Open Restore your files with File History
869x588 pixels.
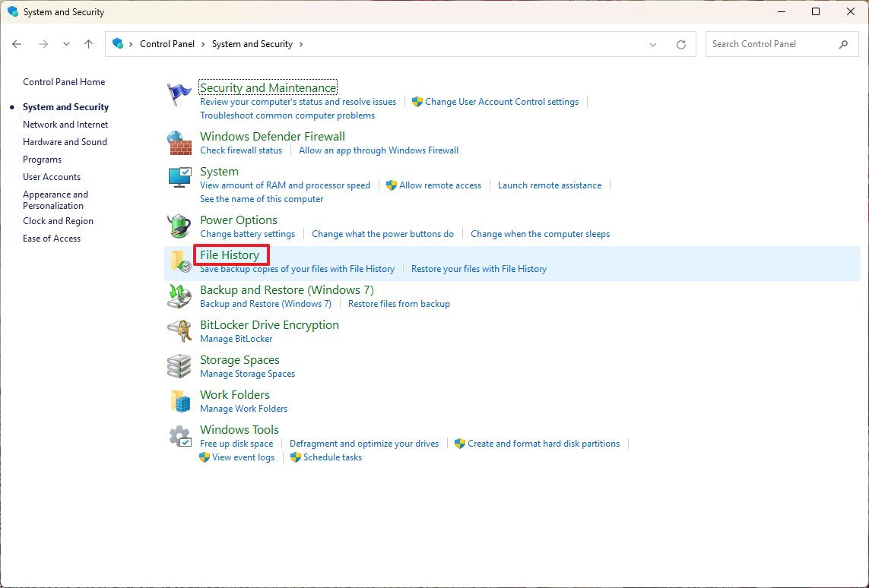click(479, 268)
